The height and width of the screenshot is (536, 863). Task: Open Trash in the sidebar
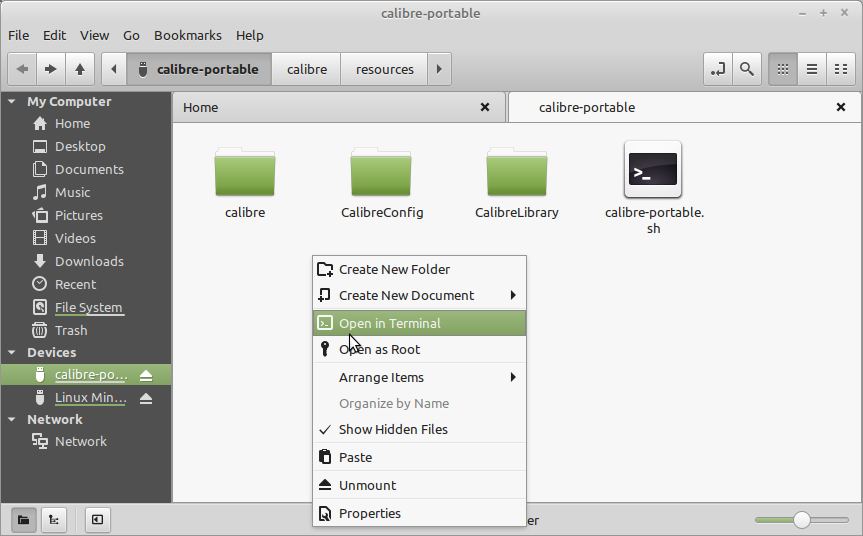point(71,331)
